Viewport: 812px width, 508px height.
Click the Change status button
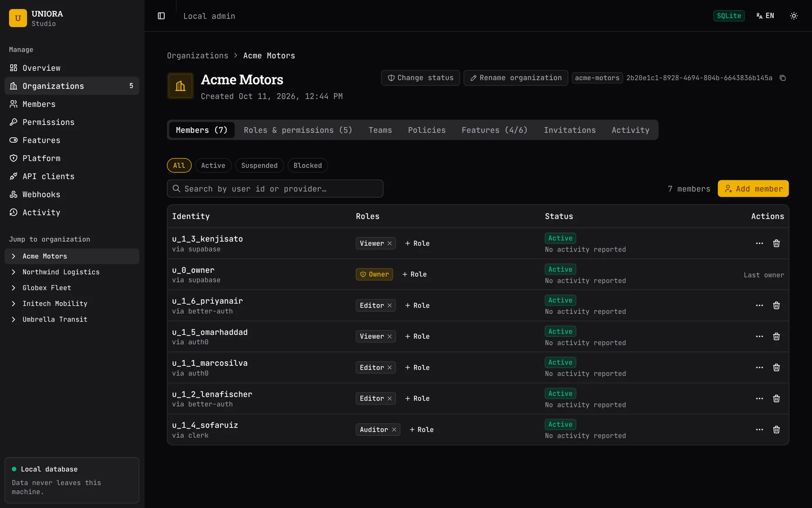[420, 78]
